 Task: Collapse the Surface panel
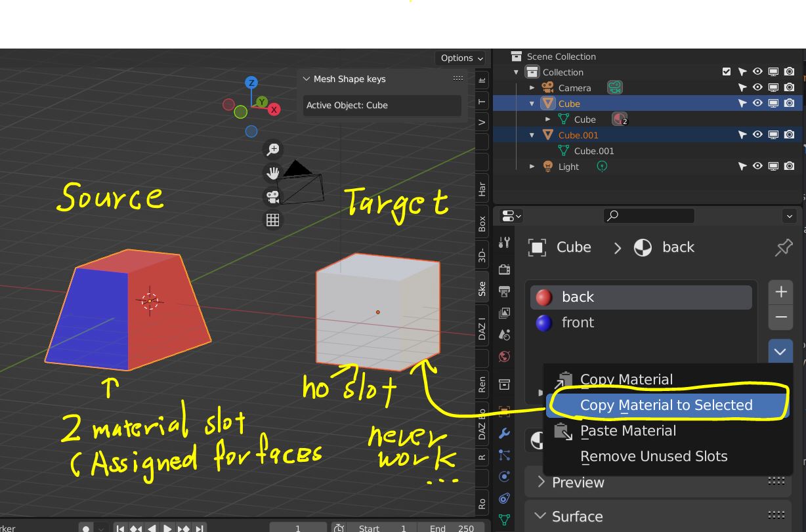click(541, 516)
